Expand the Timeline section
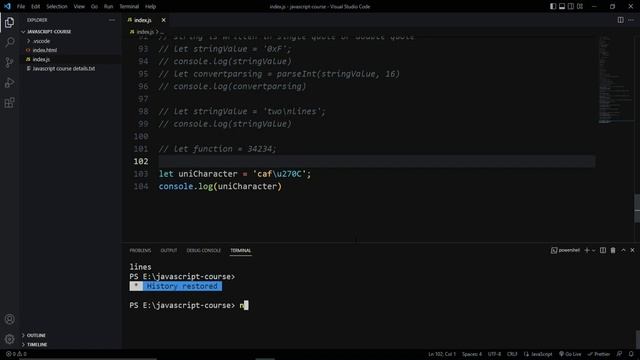 coord(37,344)
